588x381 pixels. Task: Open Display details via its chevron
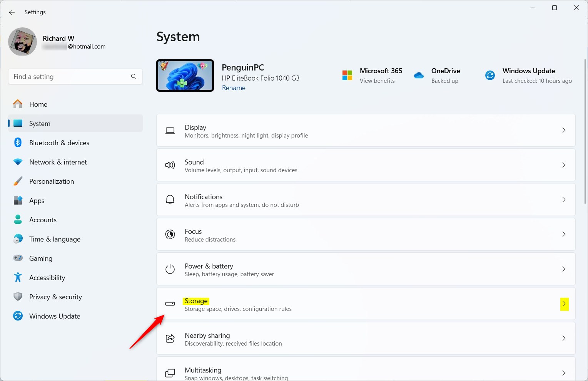pyautogui.click(x=564, y=130)
